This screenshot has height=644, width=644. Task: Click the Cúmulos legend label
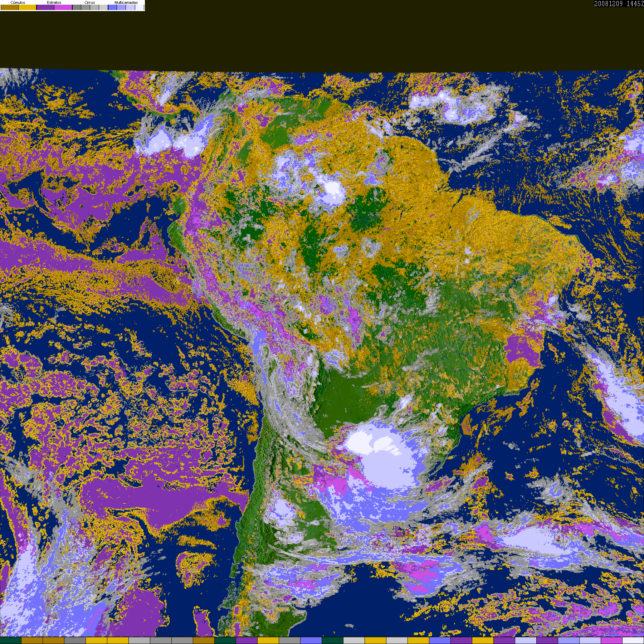(x=18, y=3)
